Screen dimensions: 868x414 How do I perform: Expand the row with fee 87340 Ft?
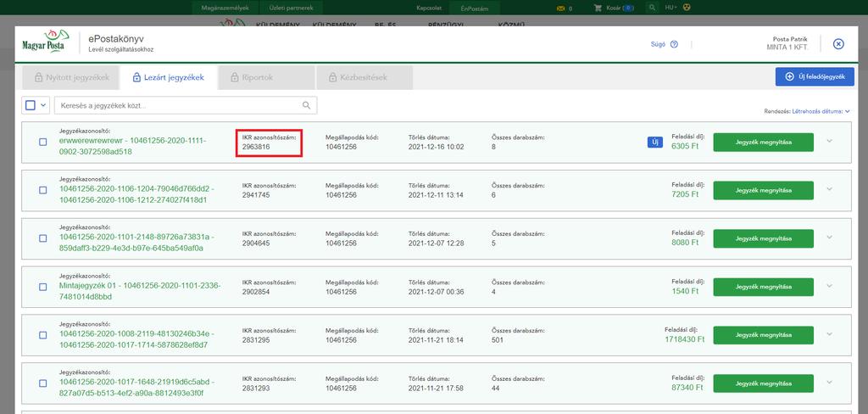click(x=829, y=383)
